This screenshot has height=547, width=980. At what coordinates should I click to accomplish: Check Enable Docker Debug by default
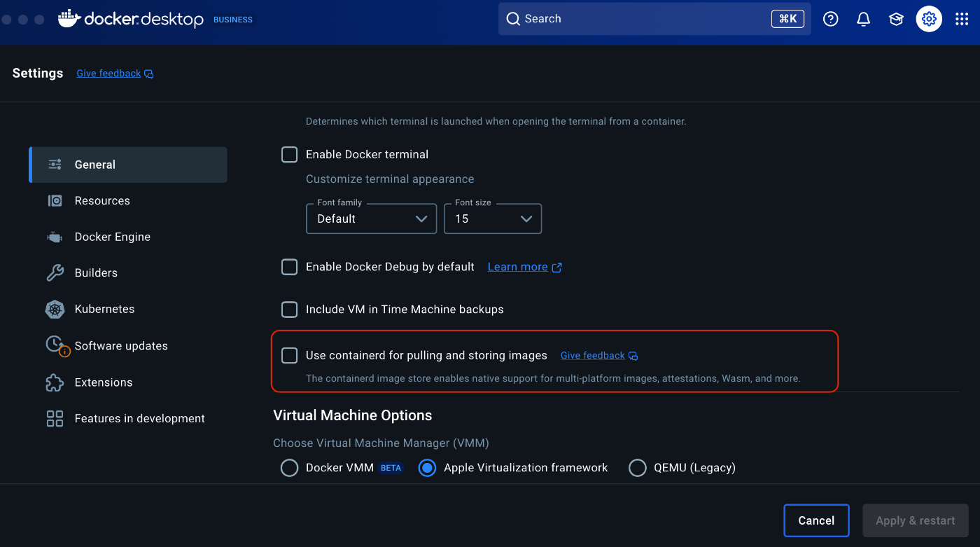tap(289, 267)
